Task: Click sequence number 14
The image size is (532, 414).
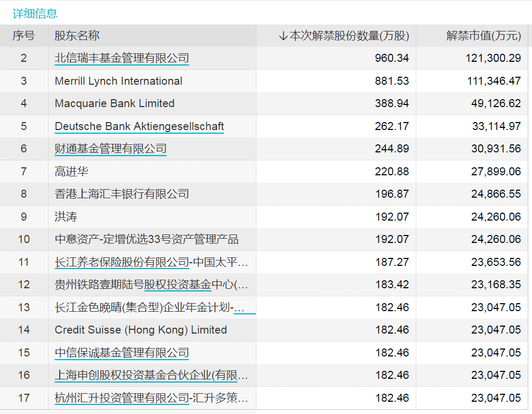Action: 24,330
